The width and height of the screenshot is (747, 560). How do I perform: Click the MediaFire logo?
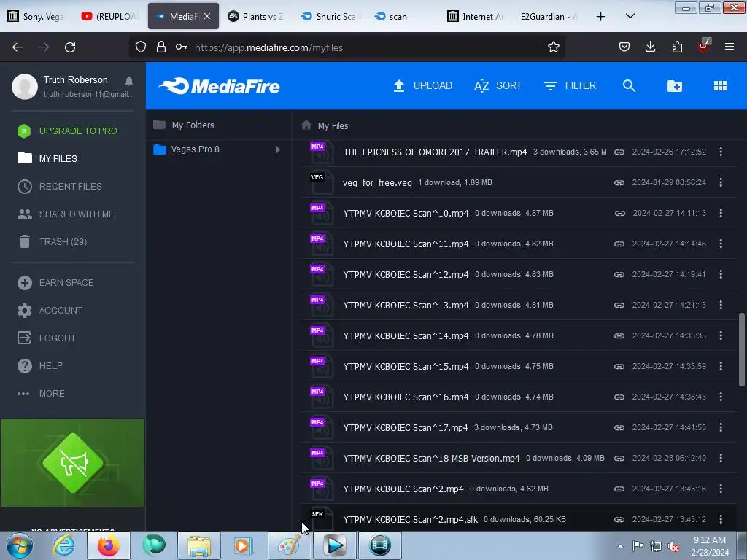(x=219, y=86)
